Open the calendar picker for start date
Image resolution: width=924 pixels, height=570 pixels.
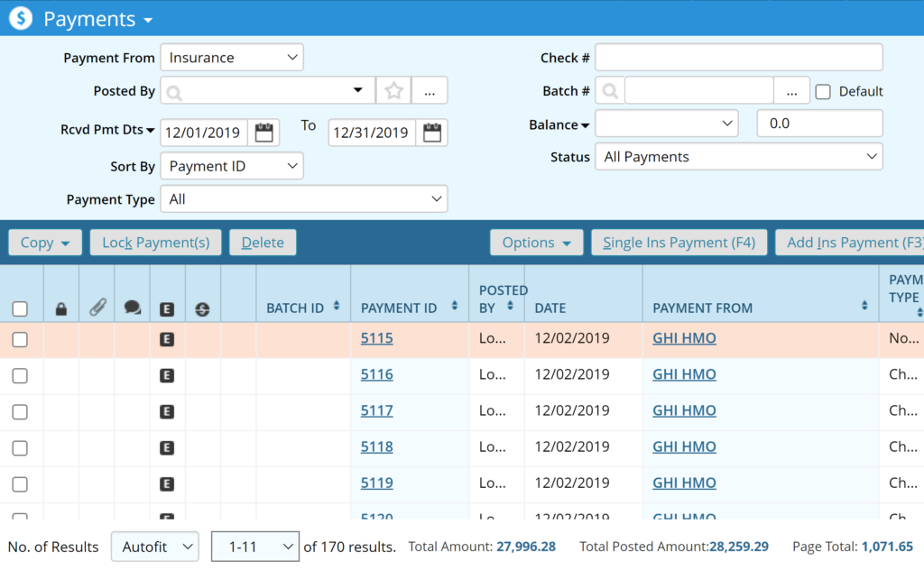[263, 133]
